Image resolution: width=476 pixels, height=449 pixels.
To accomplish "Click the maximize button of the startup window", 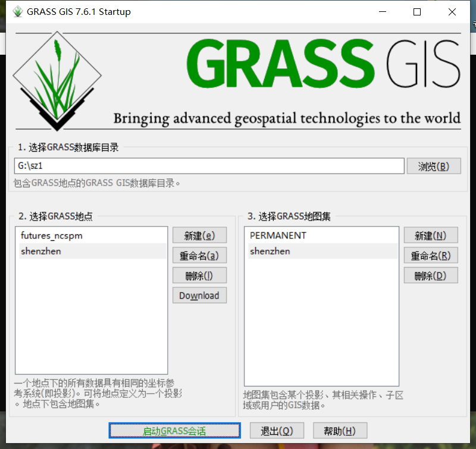I will 417,11.
